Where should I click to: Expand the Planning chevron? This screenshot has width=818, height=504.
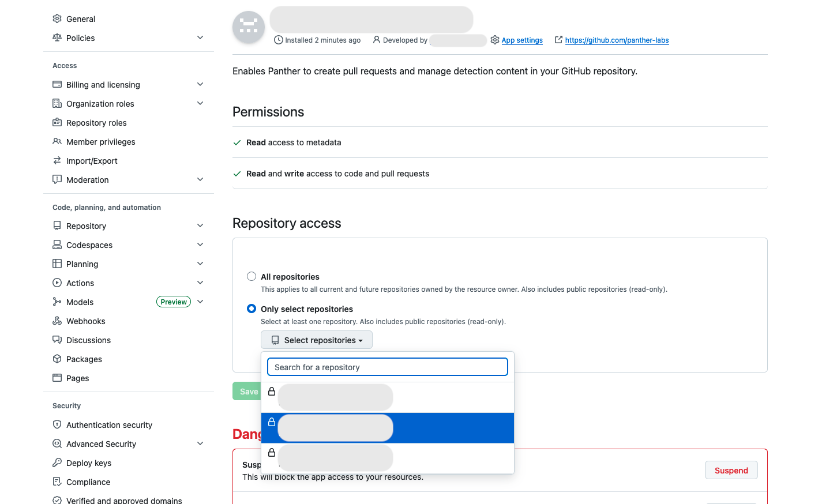click(x=200, y=264)
